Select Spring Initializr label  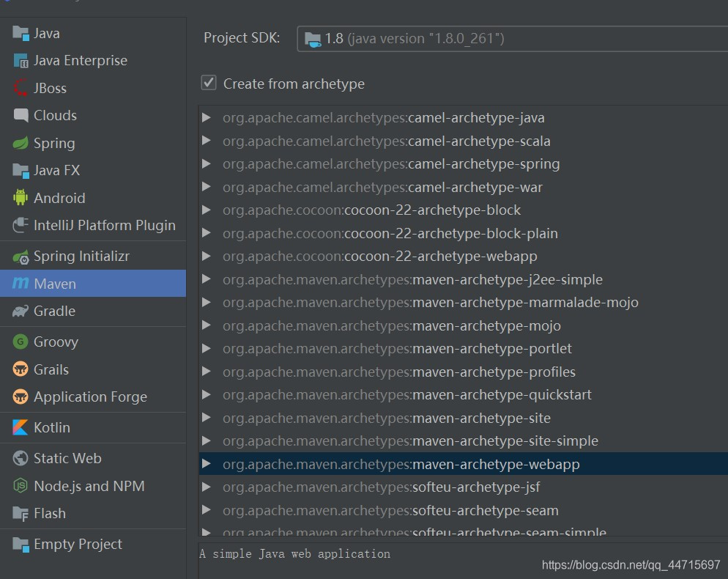pyautogui.click(x=82, y=256)
